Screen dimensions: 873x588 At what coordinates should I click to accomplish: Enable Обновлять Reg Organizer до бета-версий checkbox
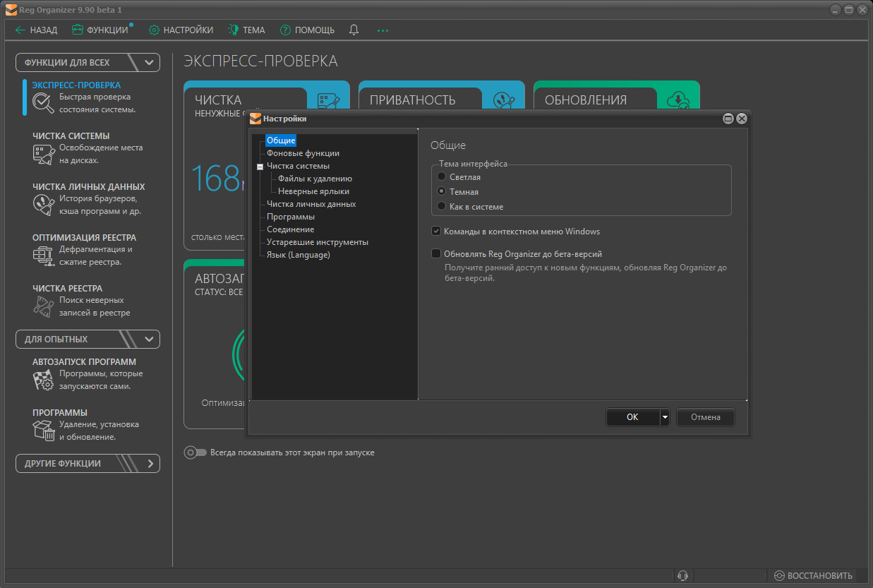[x=436, y=254]
